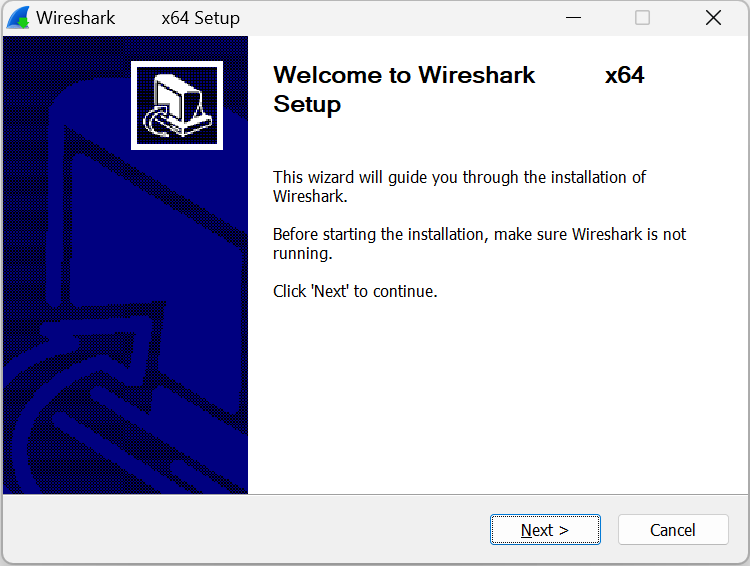The width and height of the screenshot is (750, 566).
Task: Proceed with the Next > button
Action: coord(545,530)
